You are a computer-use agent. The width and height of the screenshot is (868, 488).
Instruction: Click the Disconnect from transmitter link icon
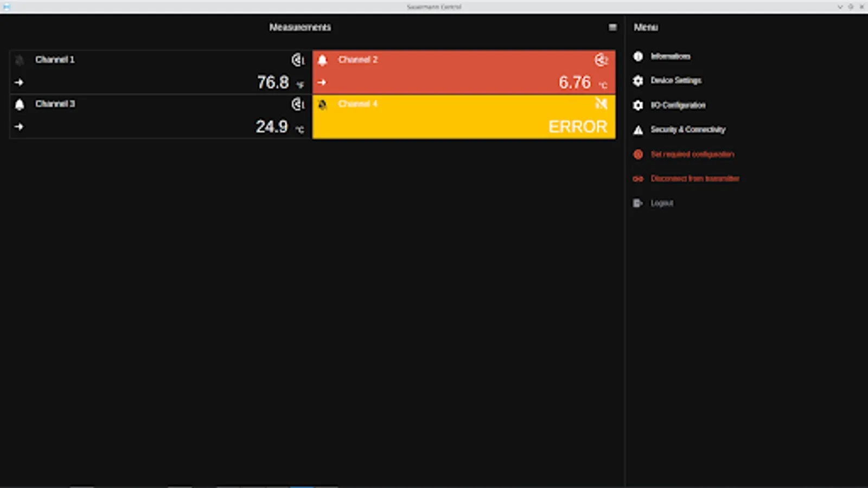point(638,179)
